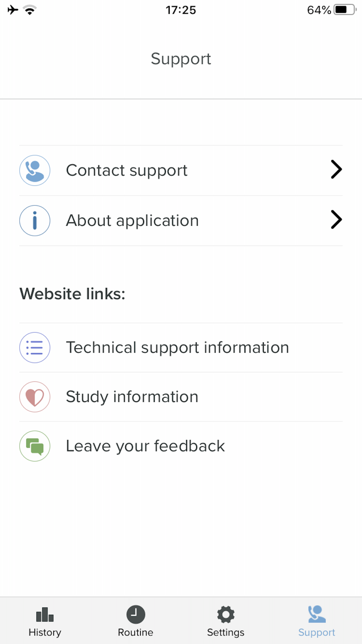This screenshot has width=362, height=644.
Task: Tap the Technical support list icon
Action: pos(35,348)
